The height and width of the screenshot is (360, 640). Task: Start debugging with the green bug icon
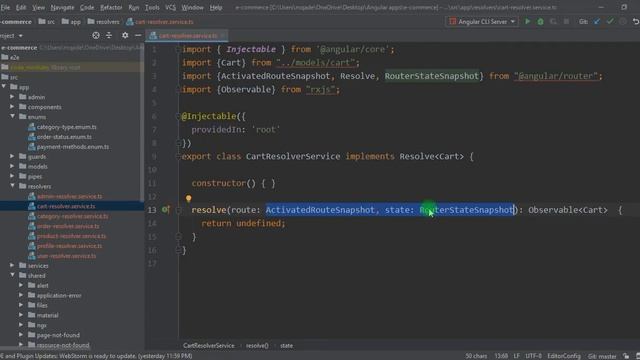[x=540, y=22]
